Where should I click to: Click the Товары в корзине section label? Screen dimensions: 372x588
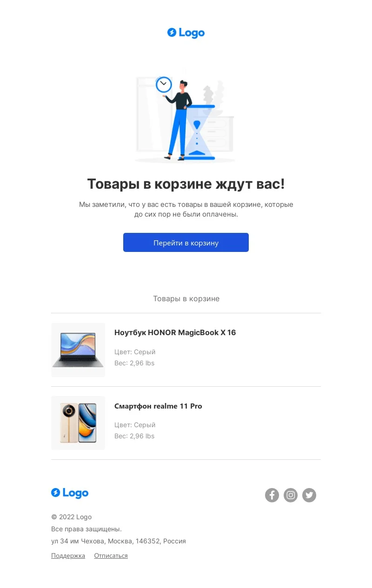tap(186, 298)
